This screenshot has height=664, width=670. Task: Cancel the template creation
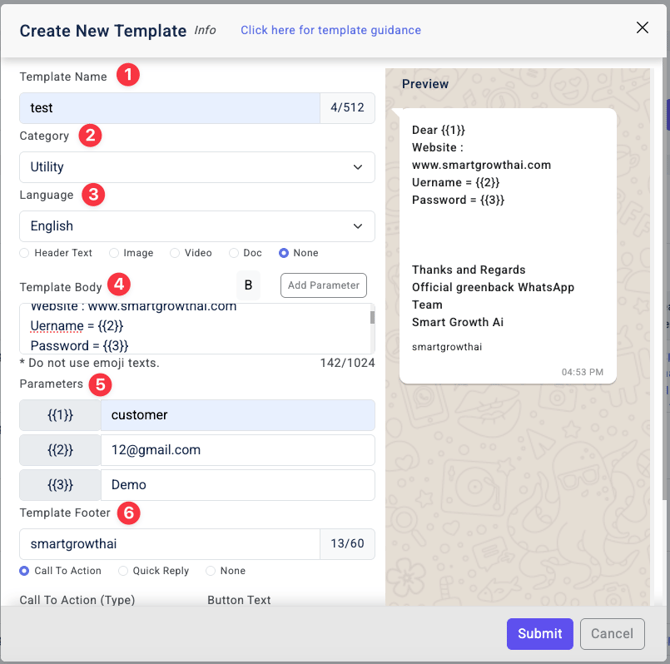tap(611, 633)
